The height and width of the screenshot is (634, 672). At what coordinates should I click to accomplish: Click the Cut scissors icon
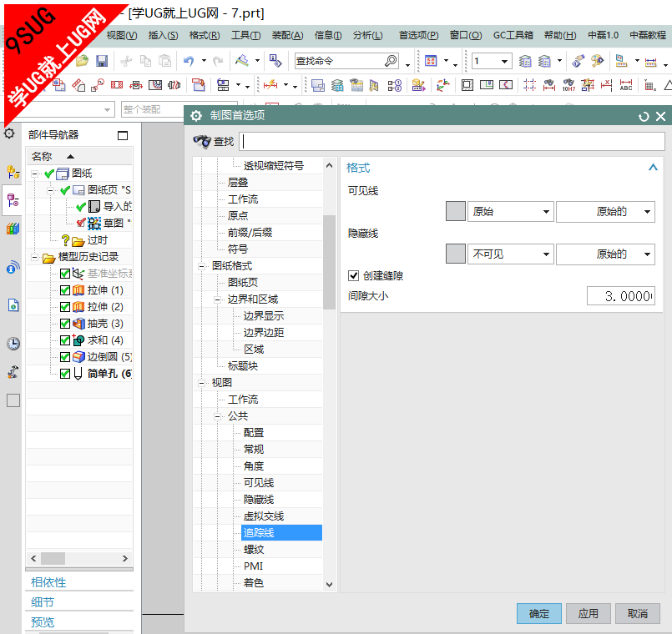click(126, 61)
